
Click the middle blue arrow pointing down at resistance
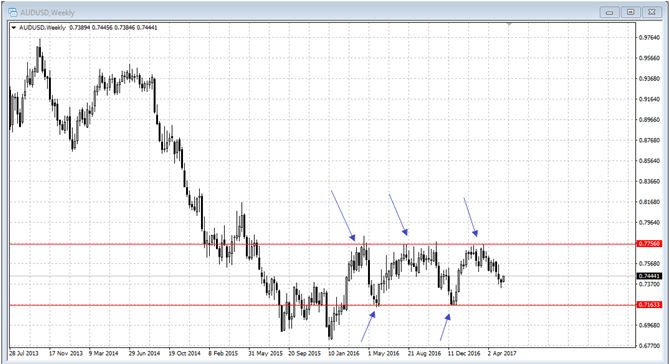398,215
